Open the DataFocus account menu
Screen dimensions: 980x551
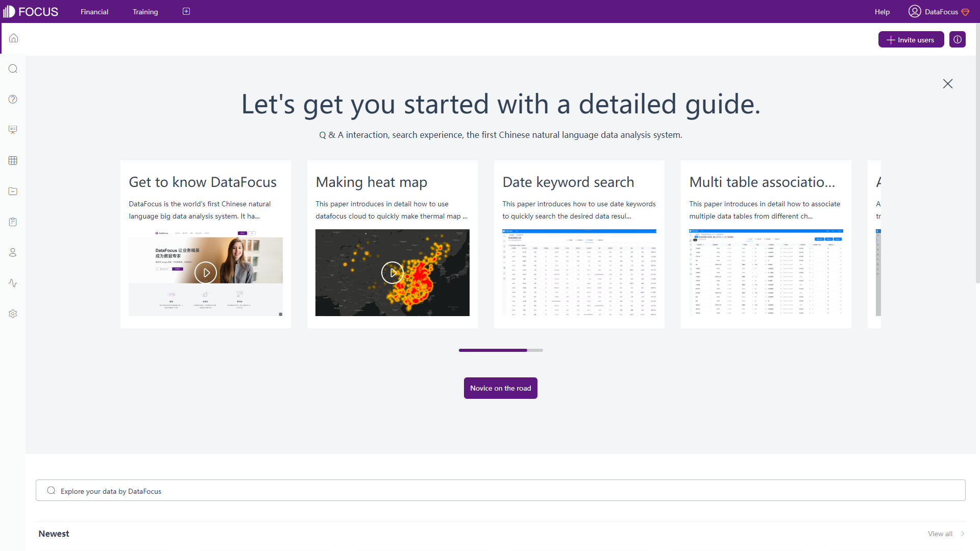pyautogui.click(x=941, y=12)
